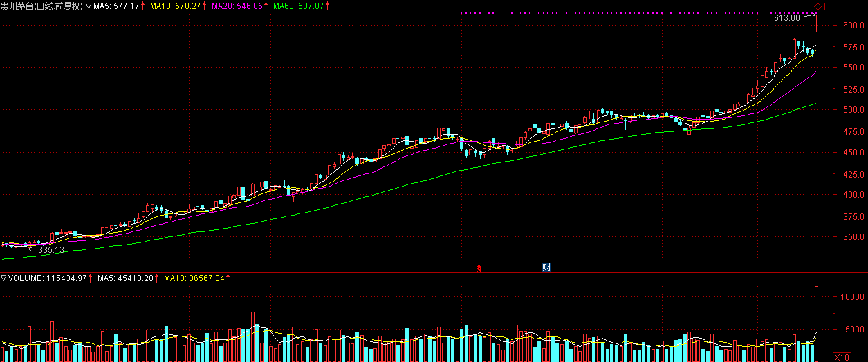This screenshot has width=868, height=362.
Task: Click the 600.0 price axis label
Action: click(x=853, y=26)
